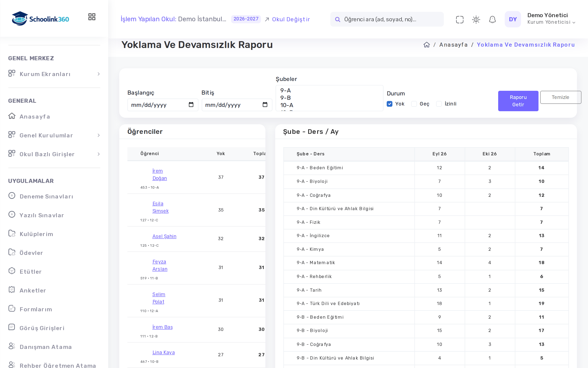Expand Genel Kurulumlar chevron

click(x=99, y=135)
